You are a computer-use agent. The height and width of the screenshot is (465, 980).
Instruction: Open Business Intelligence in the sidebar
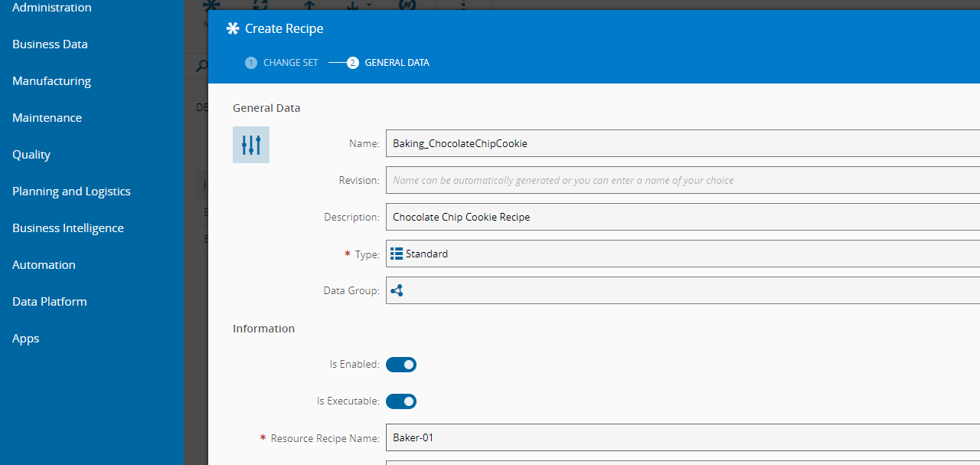pyautogui.click(x=68, y=228)
